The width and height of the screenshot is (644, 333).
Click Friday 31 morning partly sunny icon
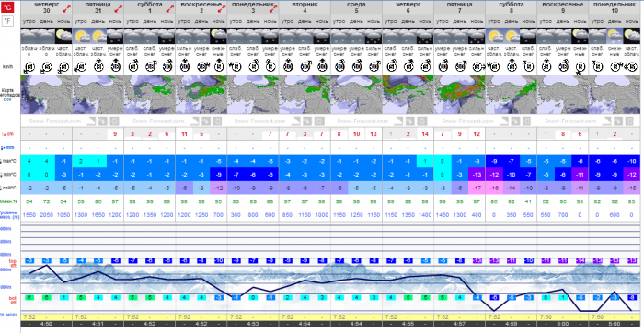(x=81, y=36)
